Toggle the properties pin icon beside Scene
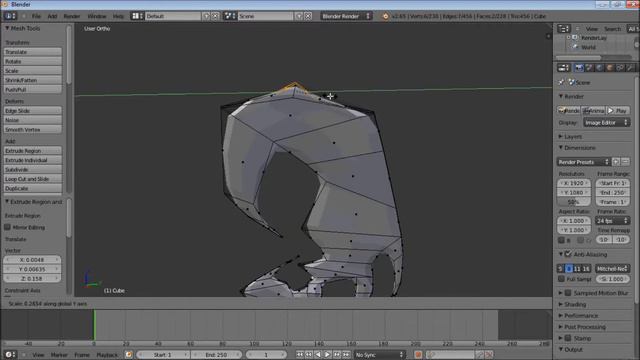Screen dimensions: 640x360 coord(562,82)
